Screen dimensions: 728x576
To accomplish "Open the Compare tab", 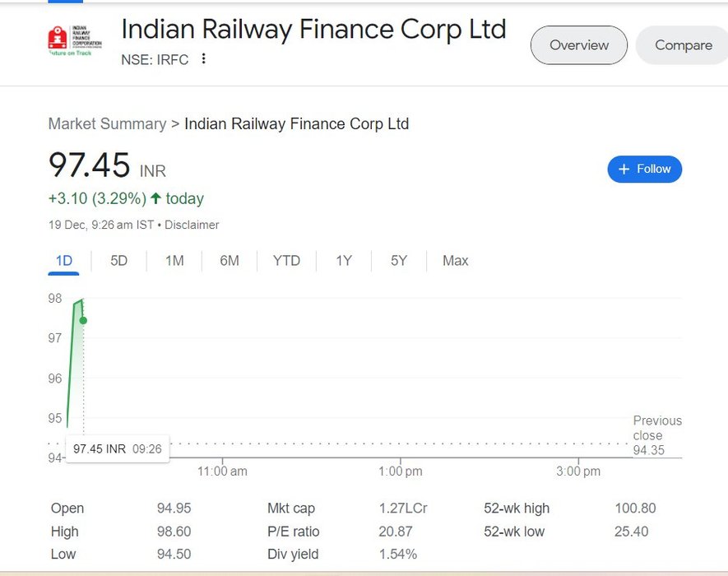I will click(x=683, y=45).
